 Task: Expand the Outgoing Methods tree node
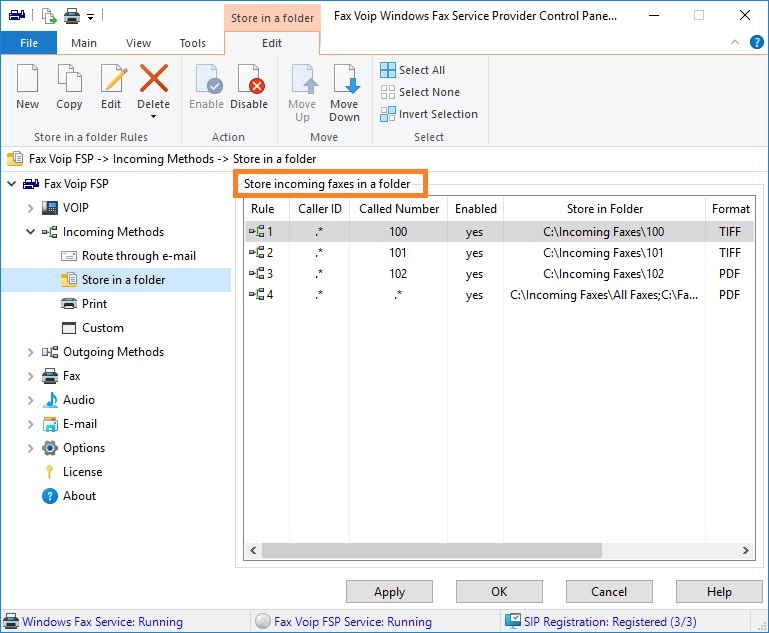tap(30, 352)
